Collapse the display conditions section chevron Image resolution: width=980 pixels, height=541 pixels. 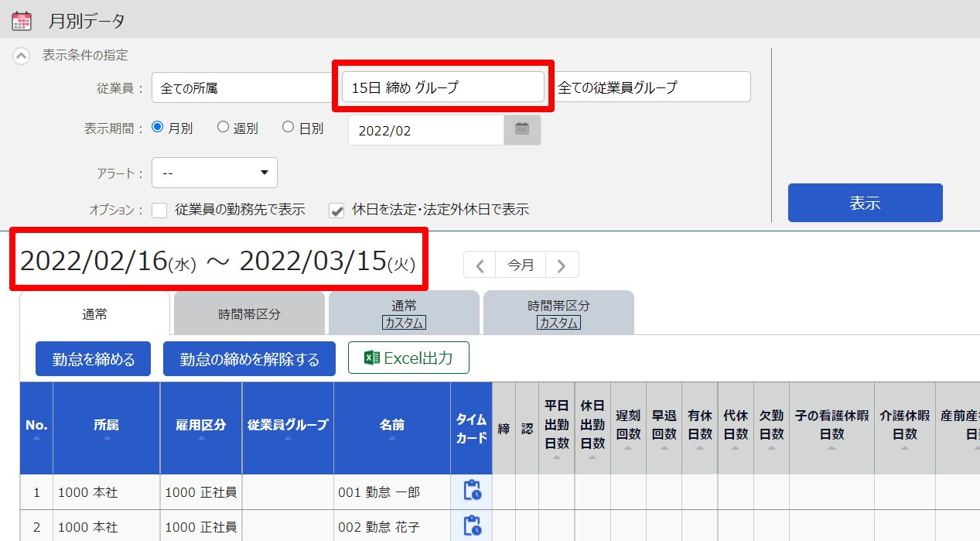(22, 56)
